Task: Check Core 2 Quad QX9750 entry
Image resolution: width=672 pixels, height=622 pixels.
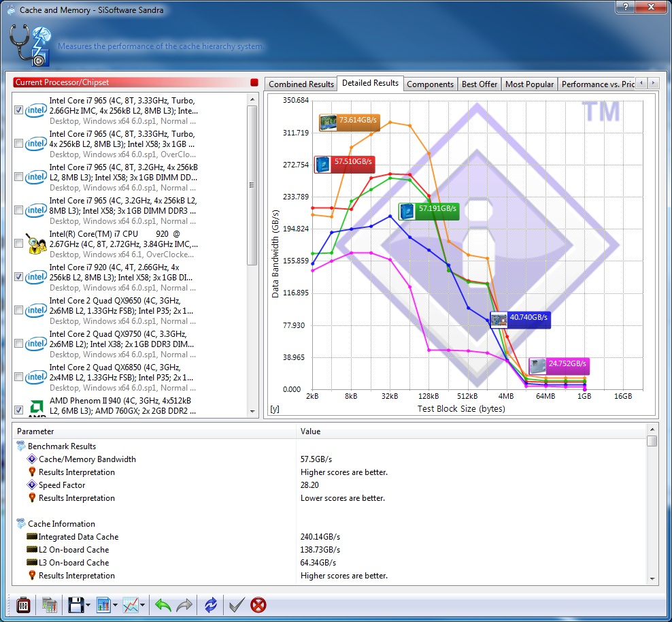Action: tap(18, 344)
